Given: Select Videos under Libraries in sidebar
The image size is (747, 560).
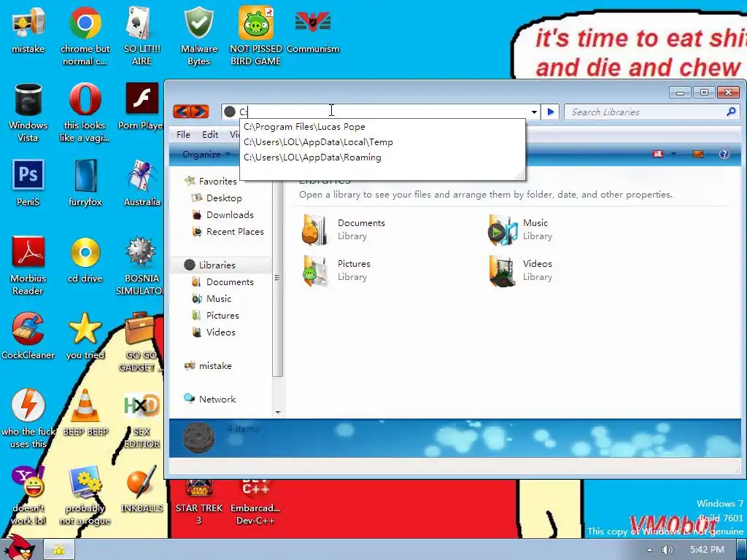Looking at the screenshot, I should tap(214, 332).
